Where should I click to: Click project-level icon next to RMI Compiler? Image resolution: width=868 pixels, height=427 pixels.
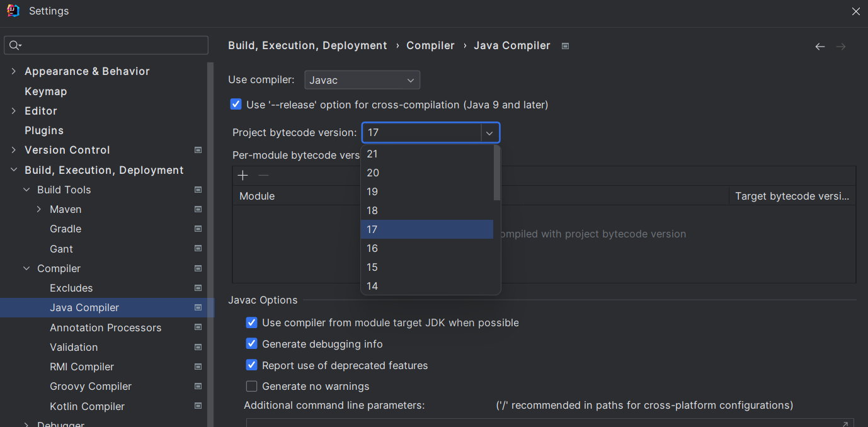point(198,367)
